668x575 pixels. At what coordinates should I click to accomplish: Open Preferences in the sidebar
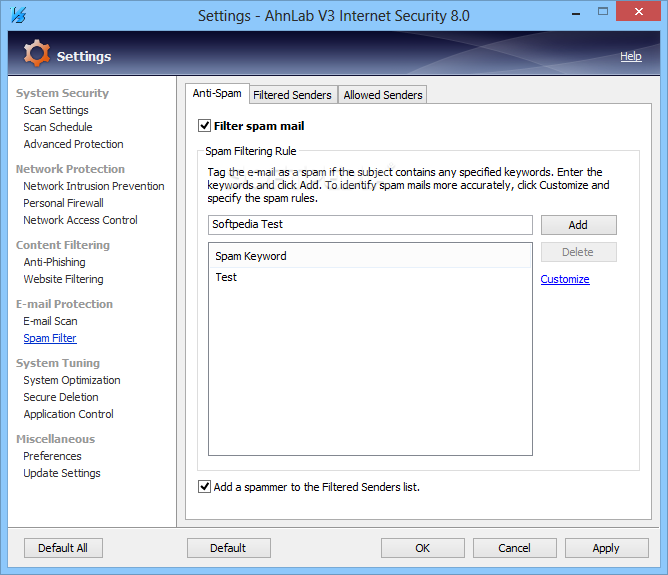tap(52, 456)
